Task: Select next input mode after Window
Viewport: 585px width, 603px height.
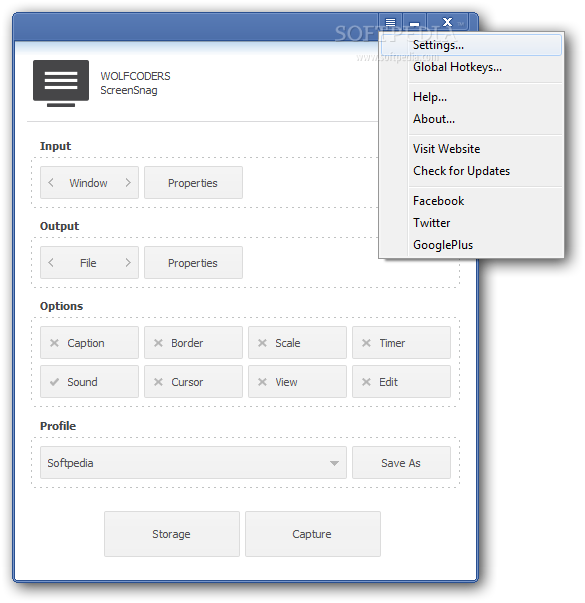Action: [128, 183]
